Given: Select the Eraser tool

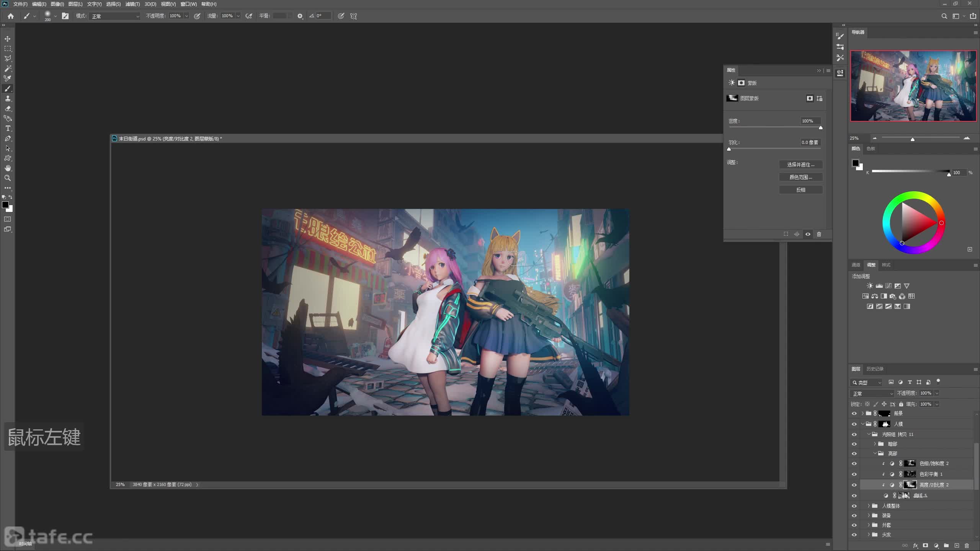Looking at the screenshot, I should 8,108.
